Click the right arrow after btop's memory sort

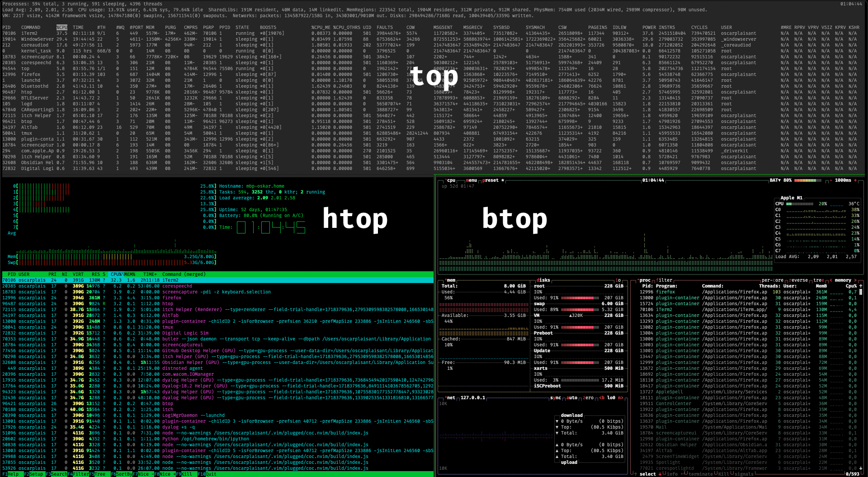click(855, 280)
